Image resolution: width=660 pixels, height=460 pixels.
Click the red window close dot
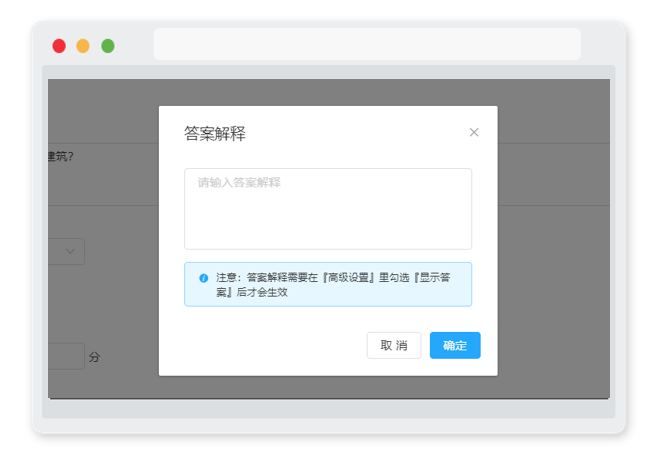(x=59, y=46)
